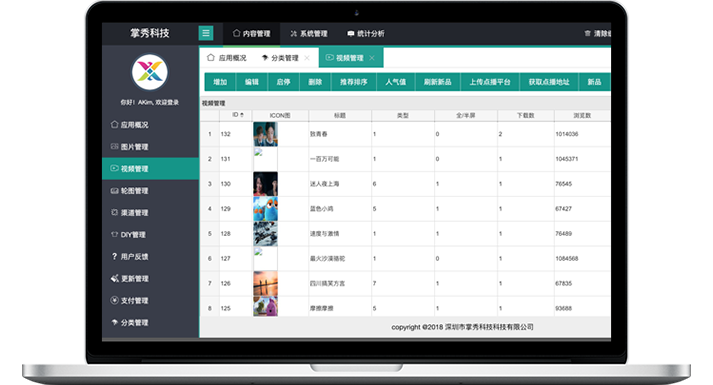713x385 pixels.
Task: Open broken thumbnail of row ID 127
Action: coord(265,259)
